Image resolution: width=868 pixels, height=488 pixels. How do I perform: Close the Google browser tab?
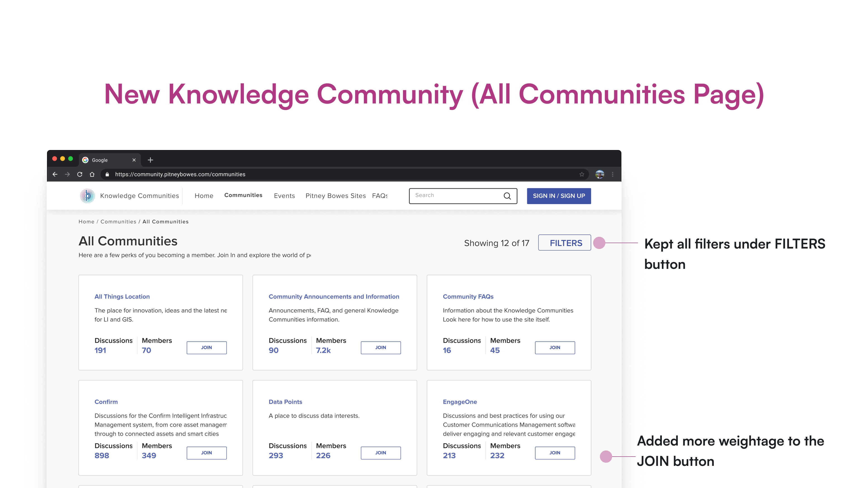click(134, 160)
